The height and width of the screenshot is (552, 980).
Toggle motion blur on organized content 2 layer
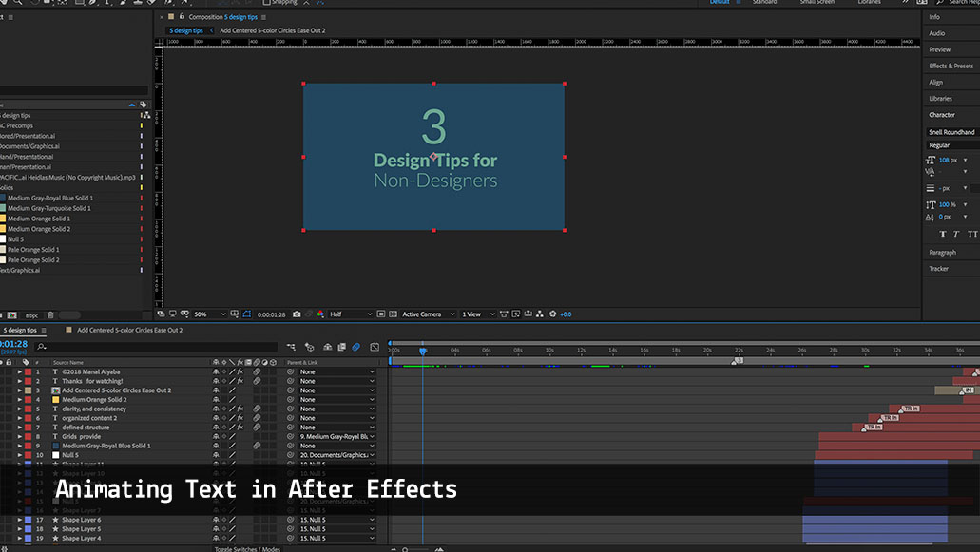point(257,418)
